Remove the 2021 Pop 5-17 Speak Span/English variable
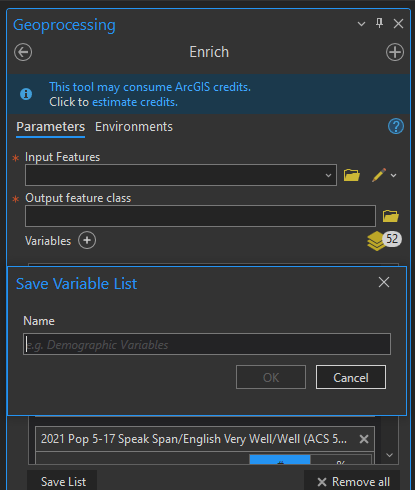The width and height of the screenshot is (415, 490). [364, 439]
